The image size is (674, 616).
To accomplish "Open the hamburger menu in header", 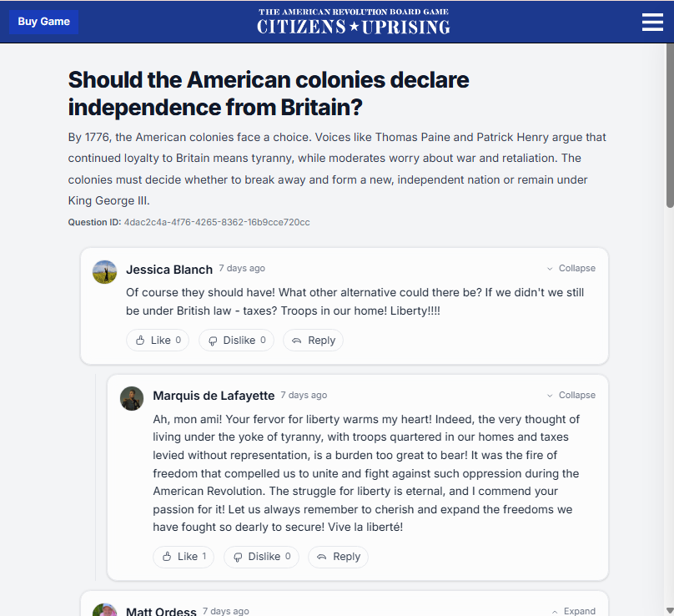I will pos(652,23).
